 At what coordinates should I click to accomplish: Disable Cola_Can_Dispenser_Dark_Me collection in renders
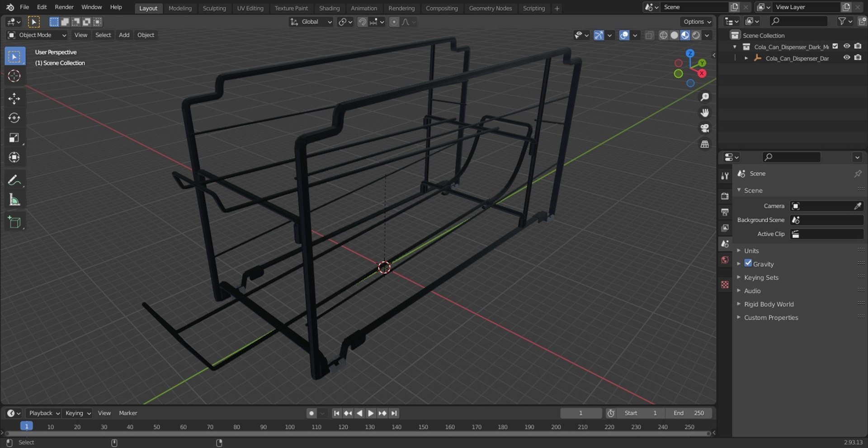click(x=858, y=46)
